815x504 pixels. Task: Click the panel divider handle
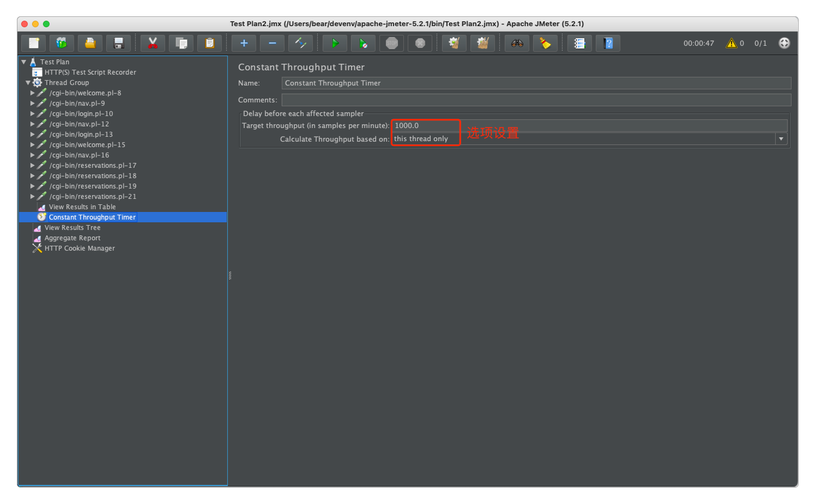(x=230, y=276)
